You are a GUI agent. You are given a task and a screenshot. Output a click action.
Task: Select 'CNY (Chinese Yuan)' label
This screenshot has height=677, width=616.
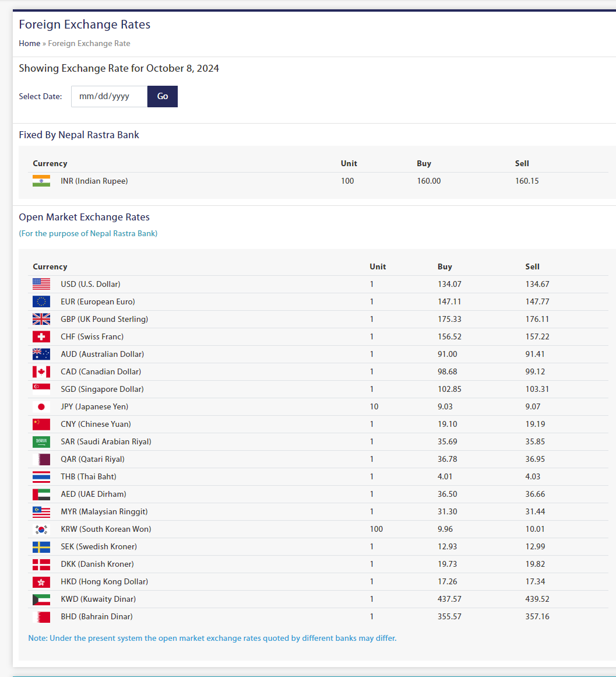[x=96, y=424]
